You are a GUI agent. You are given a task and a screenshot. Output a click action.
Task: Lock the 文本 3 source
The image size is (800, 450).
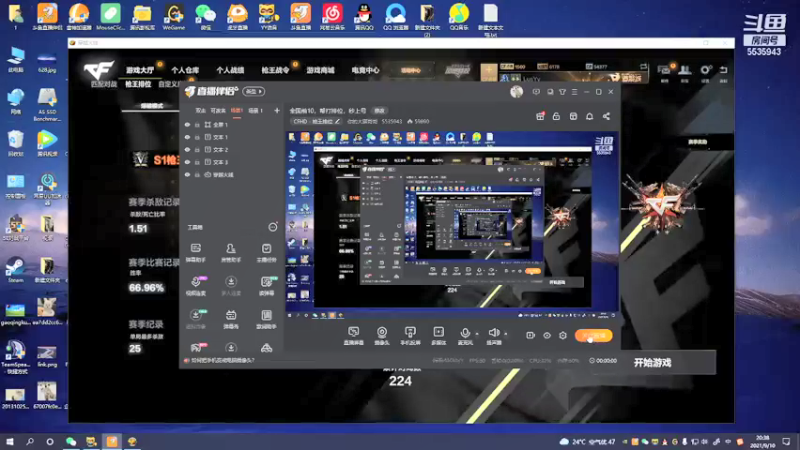tap(197, 162)
